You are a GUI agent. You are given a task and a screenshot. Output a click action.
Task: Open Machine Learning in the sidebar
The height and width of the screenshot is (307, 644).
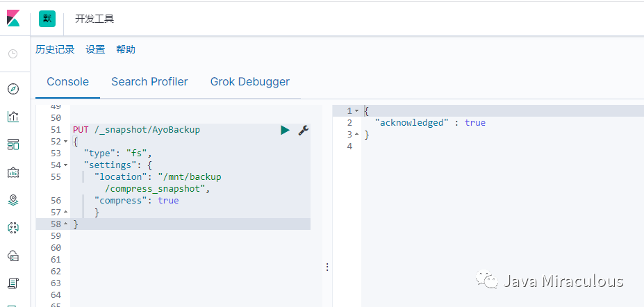[13, 228]
